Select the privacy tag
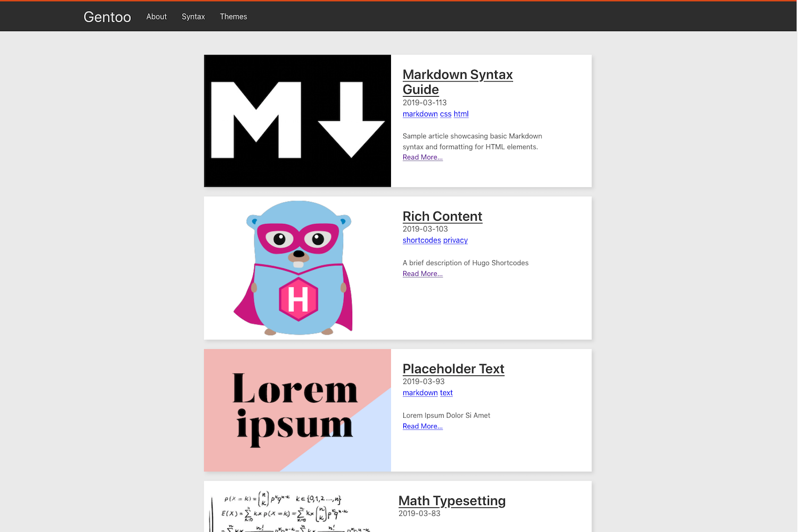This screenshot has height=532, width=798. tap(455, 240)
